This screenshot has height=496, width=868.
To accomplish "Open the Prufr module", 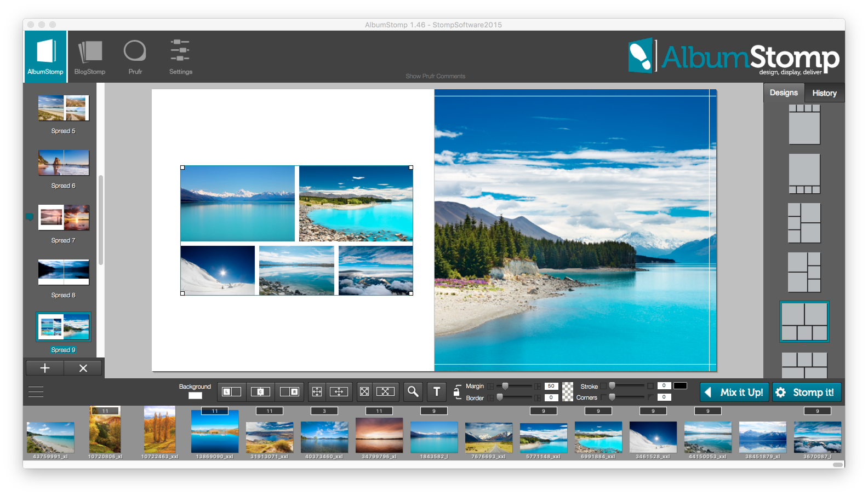I will click(x=135, y=56).
